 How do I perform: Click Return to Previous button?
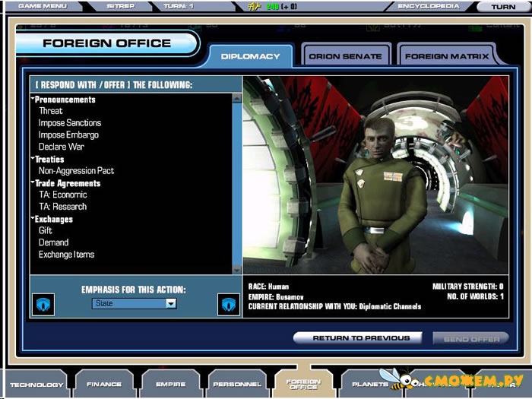[358, 338]
